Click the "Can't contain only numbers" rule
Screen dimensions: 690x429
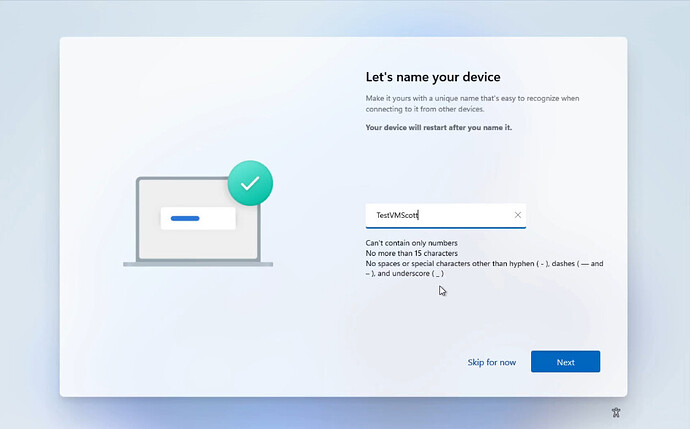pyautogui.click(x=411, y=243)
